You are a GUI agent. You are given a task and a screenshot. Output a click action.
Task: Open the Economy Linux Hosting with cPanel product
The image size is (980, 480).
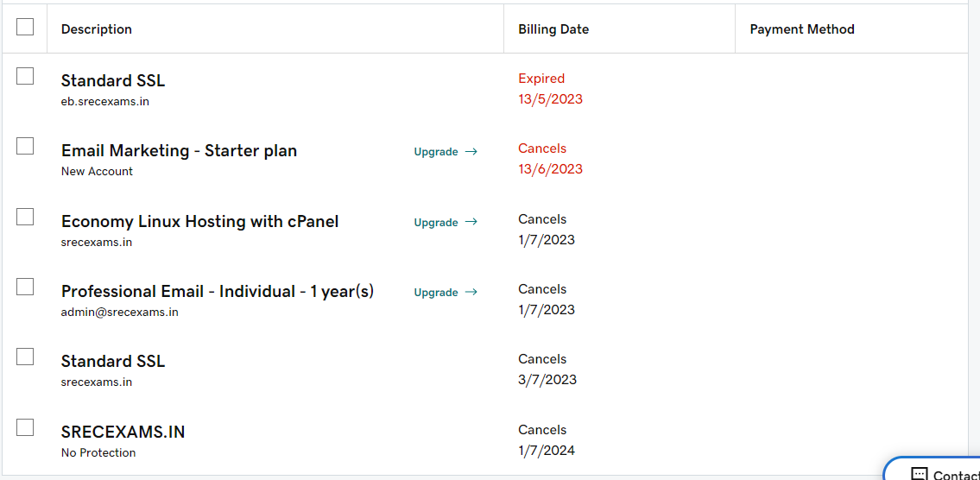coord(199,222)
